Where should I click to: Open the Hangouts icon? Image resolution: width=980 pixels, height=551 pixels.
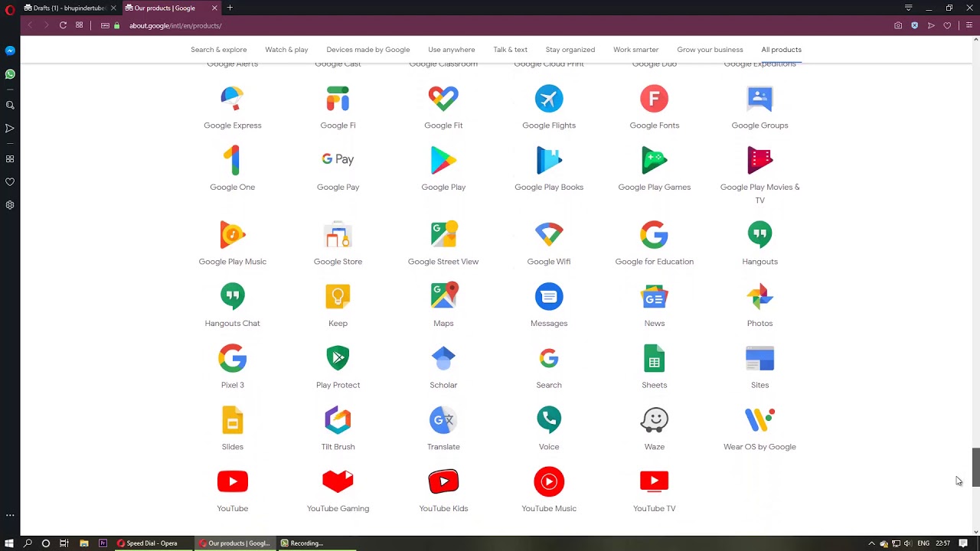pos(759,235)
